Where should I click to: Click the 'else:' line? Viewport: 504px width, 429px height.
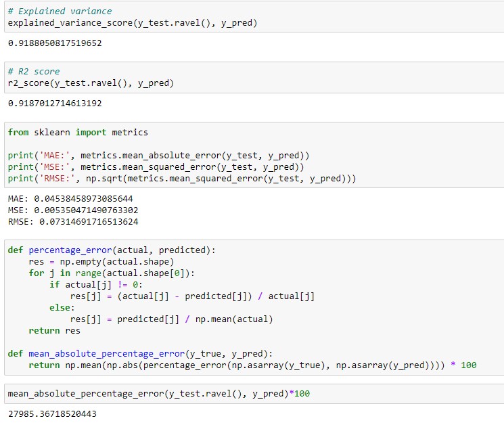[62, 308]
